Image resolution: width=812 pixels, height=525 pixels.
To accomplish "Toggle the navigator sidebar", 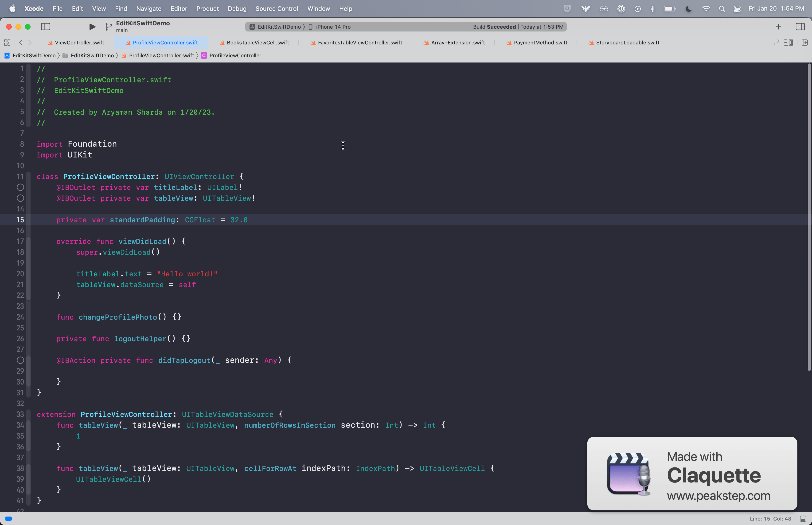I will (46, 27).
